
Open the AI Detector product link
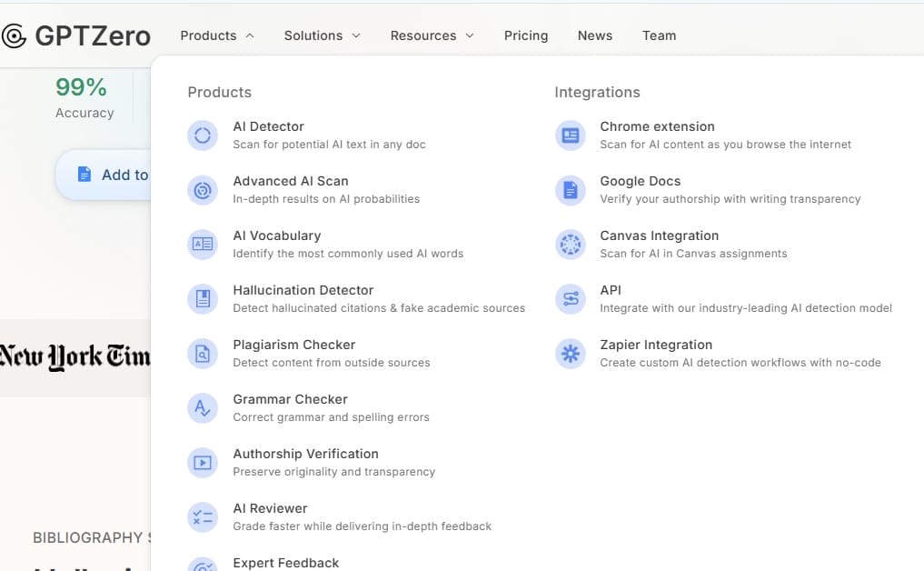[268, 126]
